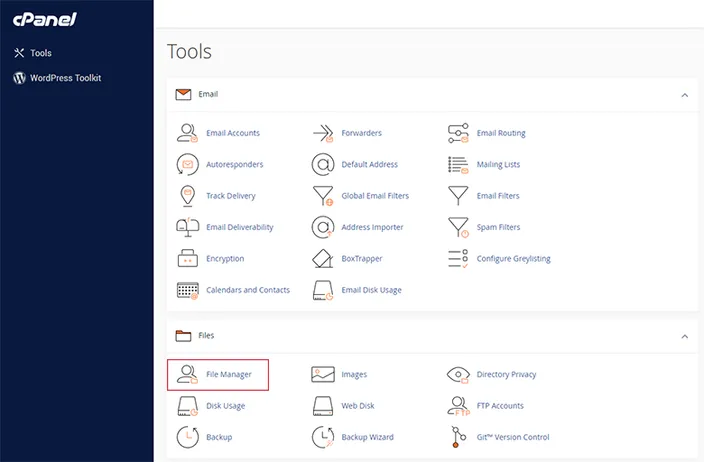Open the BoxTrapper link
The width and height of the screenshot is (704, 462).
362,259
